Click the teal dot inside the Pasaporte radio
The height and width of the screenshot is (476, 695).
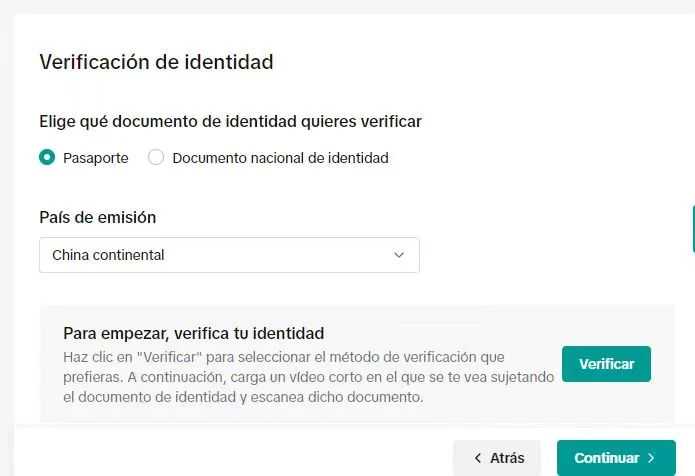tap(47, 157)
